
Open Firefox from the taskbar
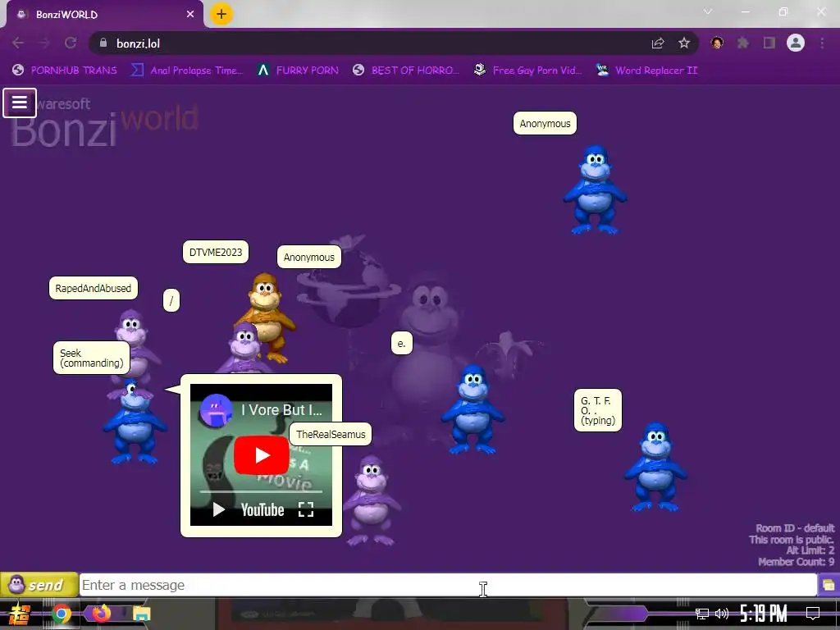point(101,613)
